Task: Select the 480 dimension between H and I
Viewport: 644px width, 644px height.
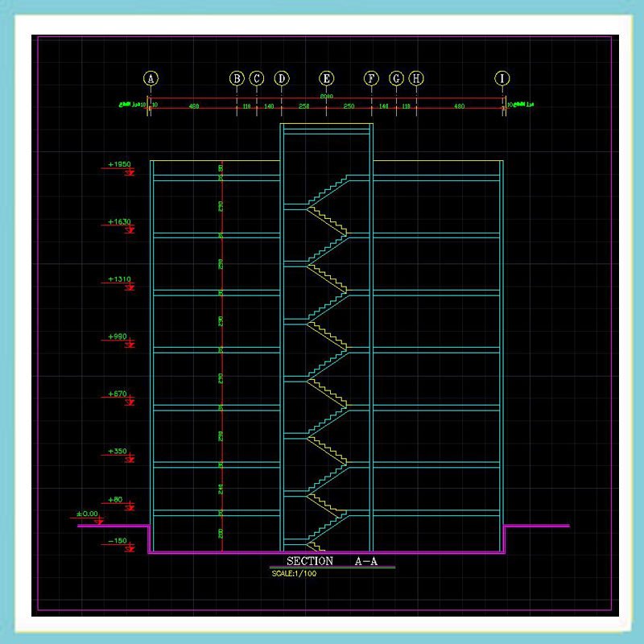Action: 459,106
